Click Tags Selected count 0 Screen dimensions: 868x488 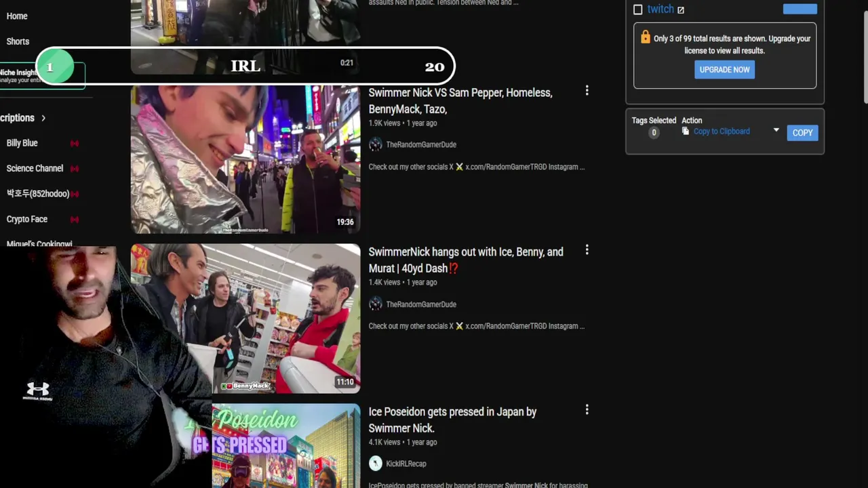tap(654, 133)
